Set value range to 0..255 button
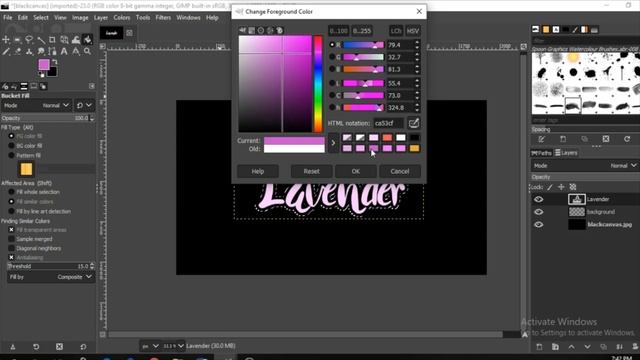Screen dimensions: 640x360 pos(362,31)
